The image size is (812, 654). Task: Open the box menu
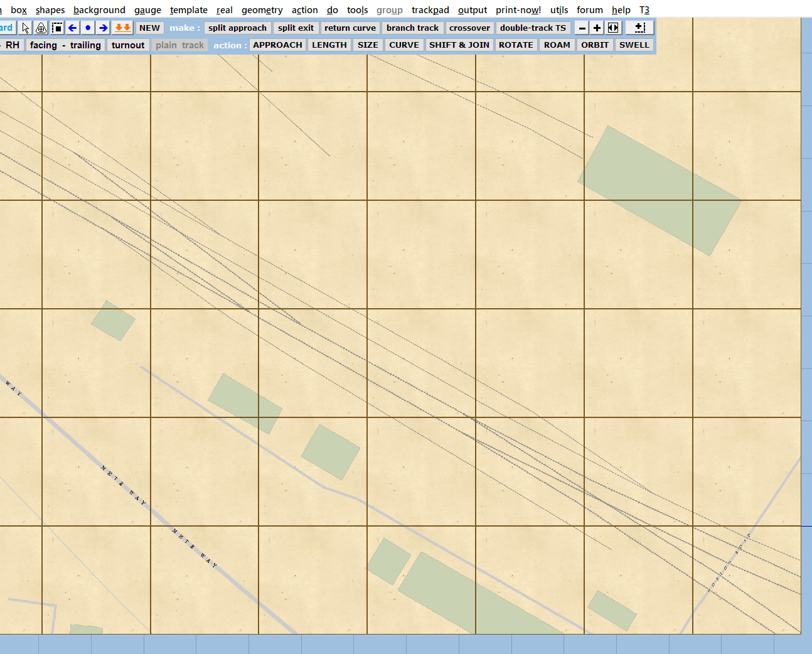pyautogui.click(x=19, y=10)
